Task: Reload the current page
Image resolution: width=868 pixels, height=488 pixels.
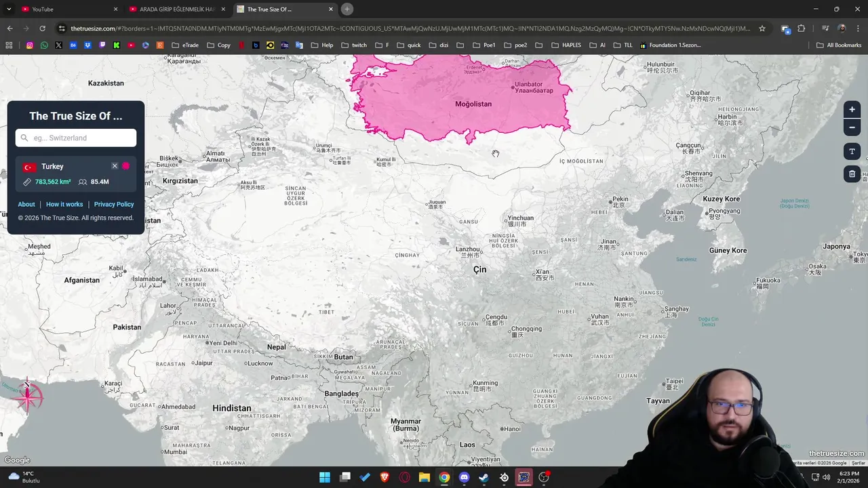Action: (x=42, y=28)
